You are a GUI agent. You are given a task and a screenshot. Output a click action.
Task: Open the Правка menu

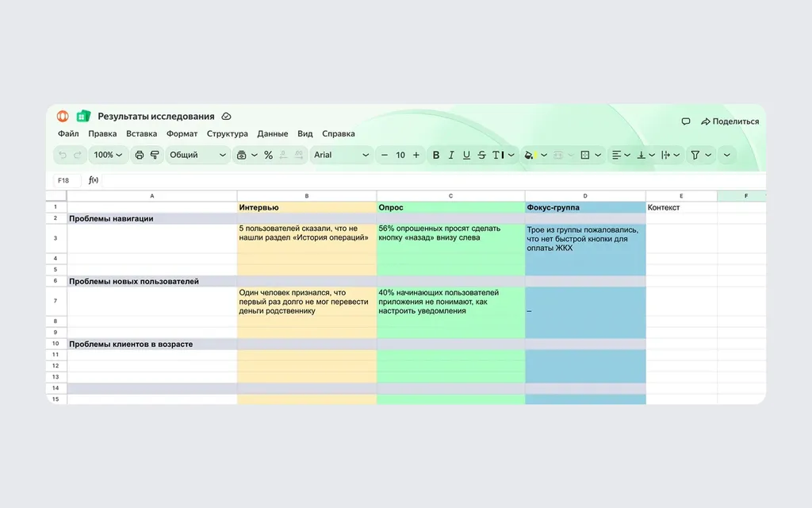102,133
